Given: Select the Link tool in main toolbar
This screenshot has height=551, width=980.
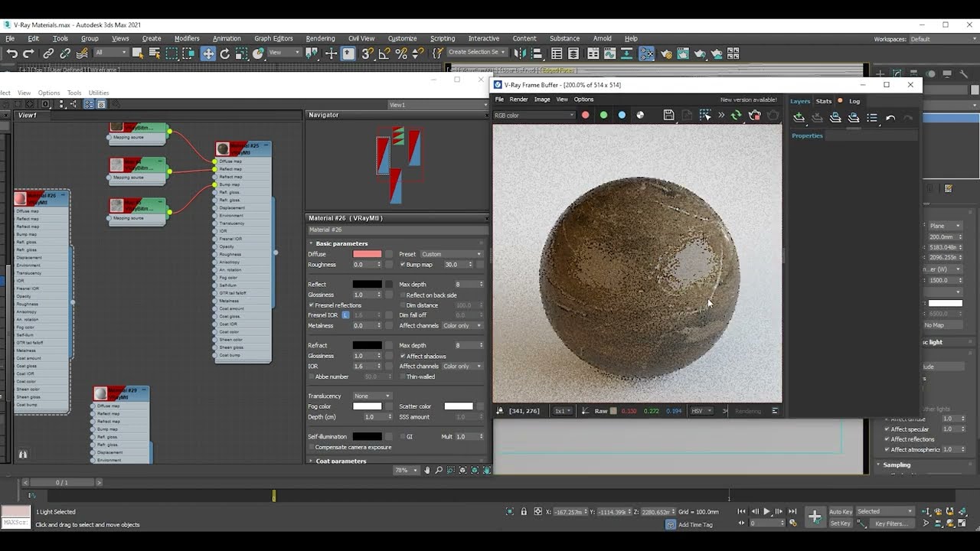Looking at the screenshot, I should [x=48, y=54].
